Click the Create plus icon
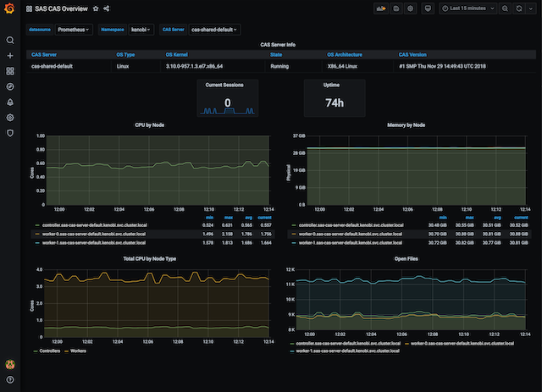 10,56
